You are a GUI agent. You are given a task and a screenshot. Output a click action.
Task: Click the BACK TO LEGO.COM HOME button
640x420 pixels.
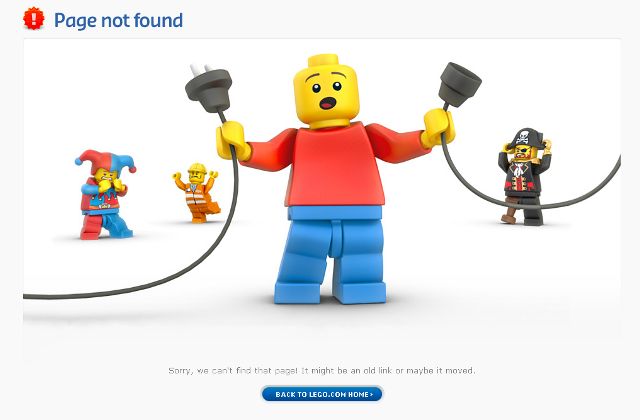[x=322, y=394]
